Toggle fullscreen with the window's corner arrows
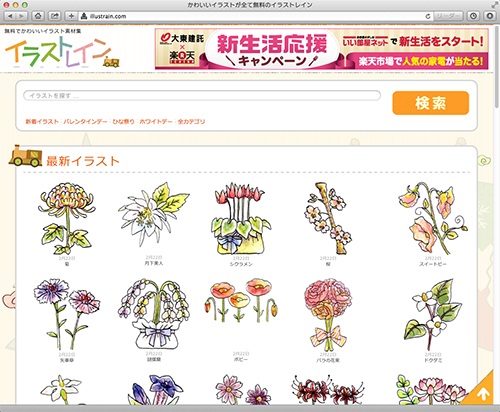Viewport: 500px width, 412px height. point(494,5)
